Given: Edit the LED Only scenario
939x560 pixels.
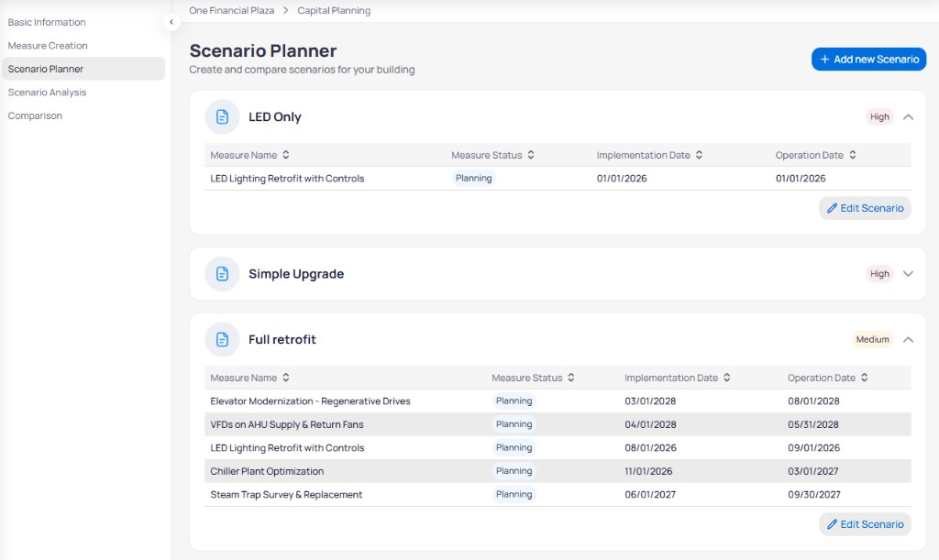Looking at the screenshot, I should 865,208.
